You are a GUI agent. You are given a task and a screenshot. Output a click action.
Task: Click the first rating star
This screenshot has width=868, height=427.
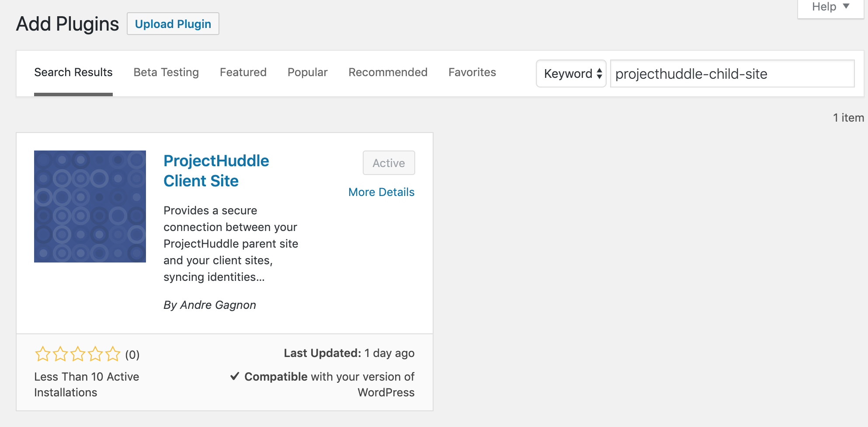(x=43, y=354)
